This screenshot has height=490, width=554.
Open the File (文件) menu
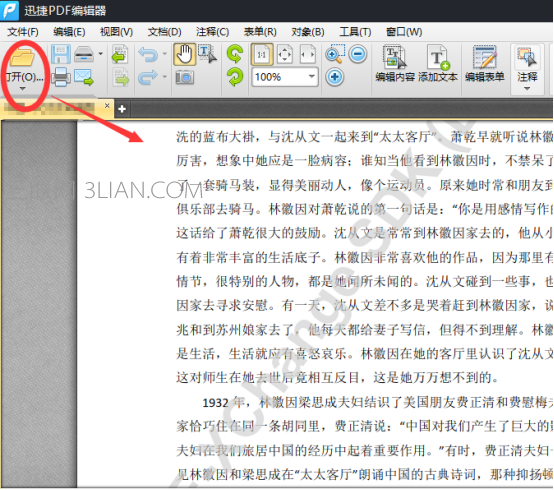pyautogui.click(x=23, y=32)
